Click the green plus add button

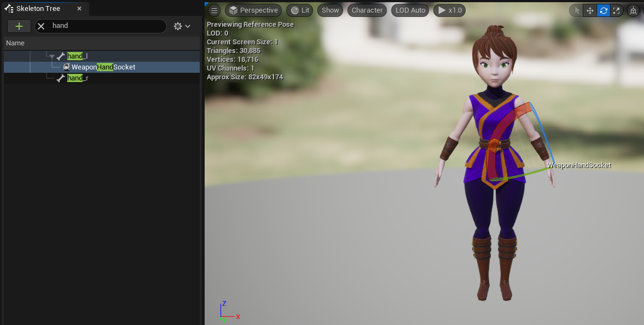19,26
